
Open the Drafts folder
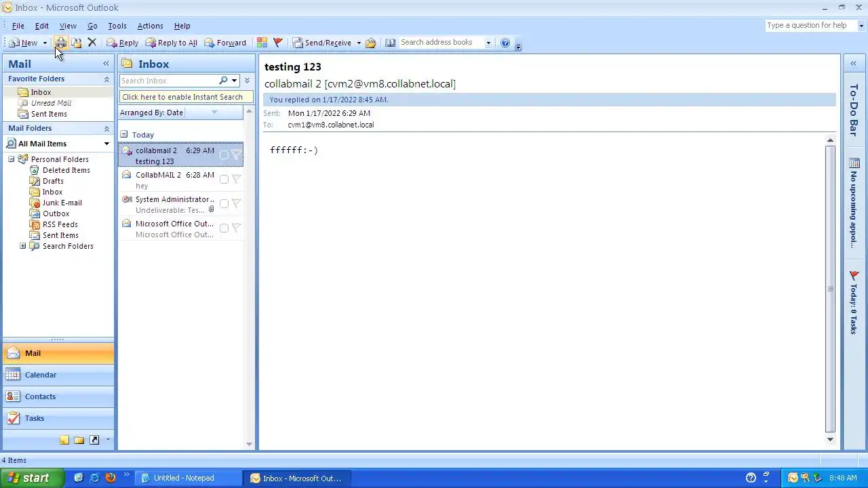[53, 181]
